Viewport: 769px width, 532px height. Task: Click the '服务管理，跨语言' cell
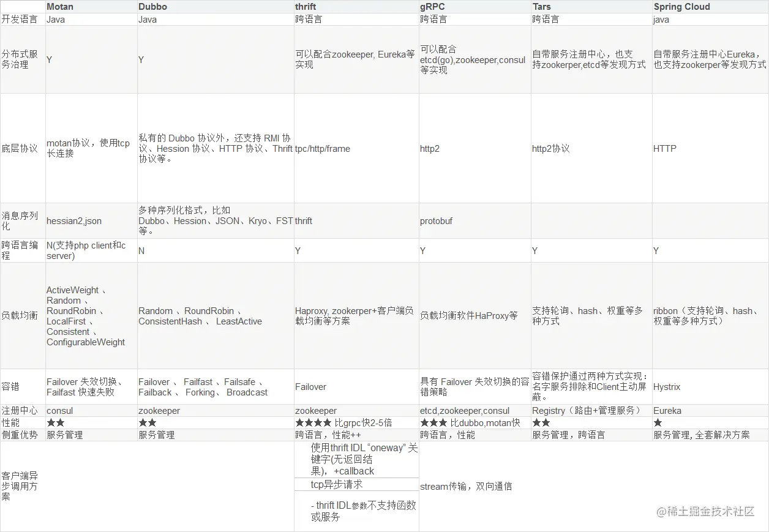(x=569, y=435)
